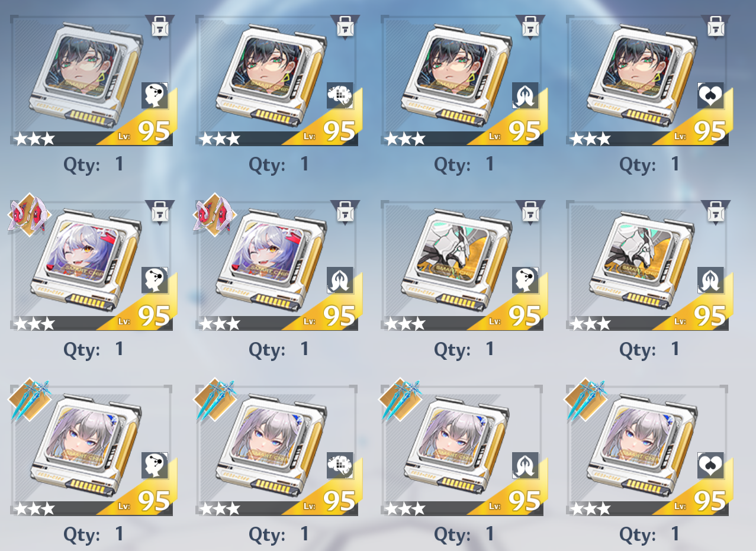Click praying hands icon on winking girl chip
The image size is (756, 551).
339,280
